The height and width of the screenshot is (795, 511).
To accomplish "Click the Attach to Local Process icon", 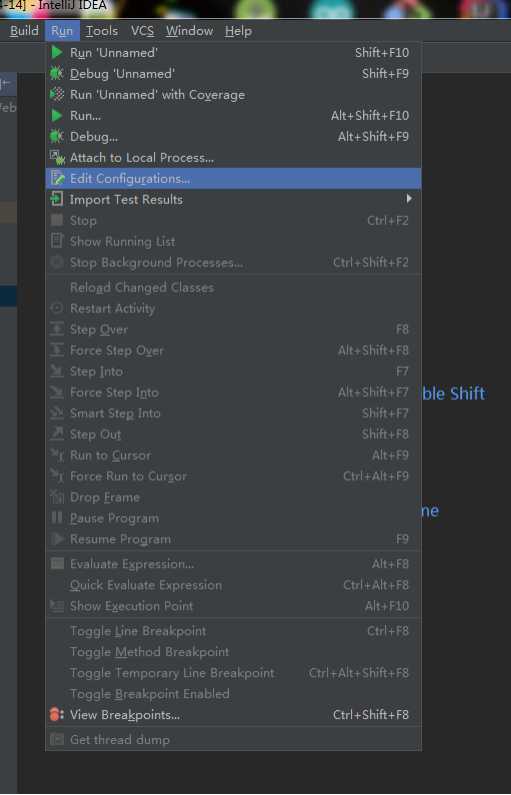I will tap(57, 158).
